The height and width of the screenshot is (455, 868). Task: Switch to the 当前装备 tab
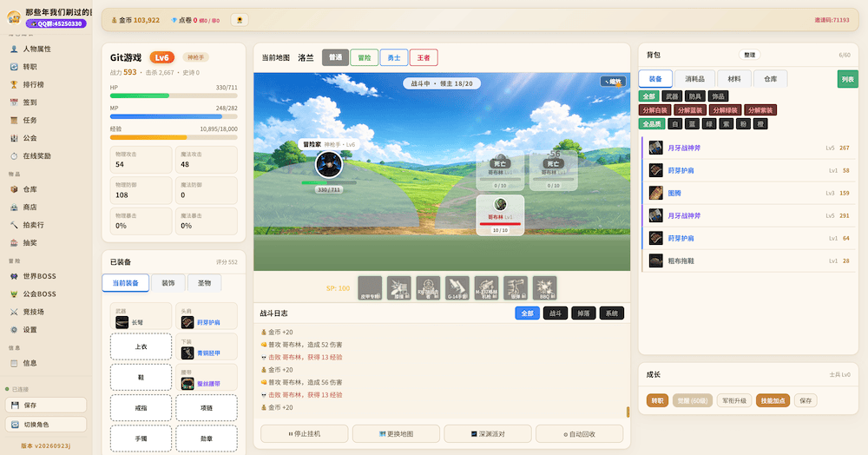pos(126,283)
